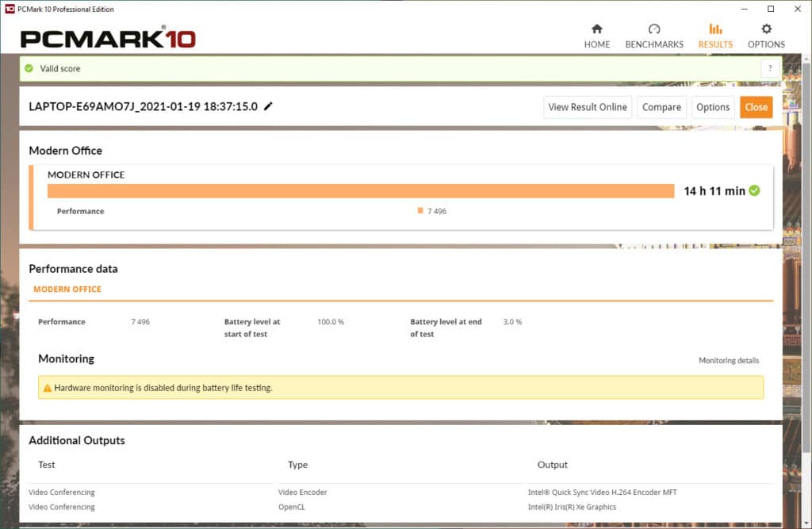Select the Results bar chart icon

(715, 29)
